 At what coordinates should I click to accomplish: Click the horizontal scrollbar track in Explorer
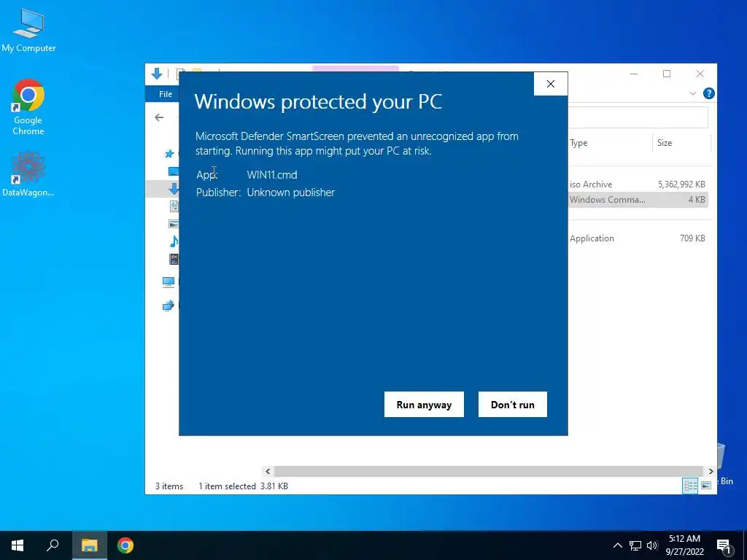coord(489,472)
